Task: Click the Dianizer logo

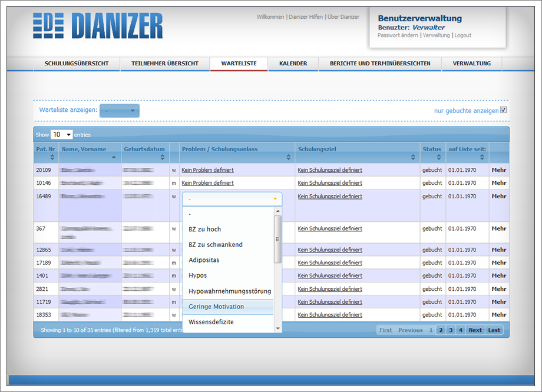Action: (98, 26)
